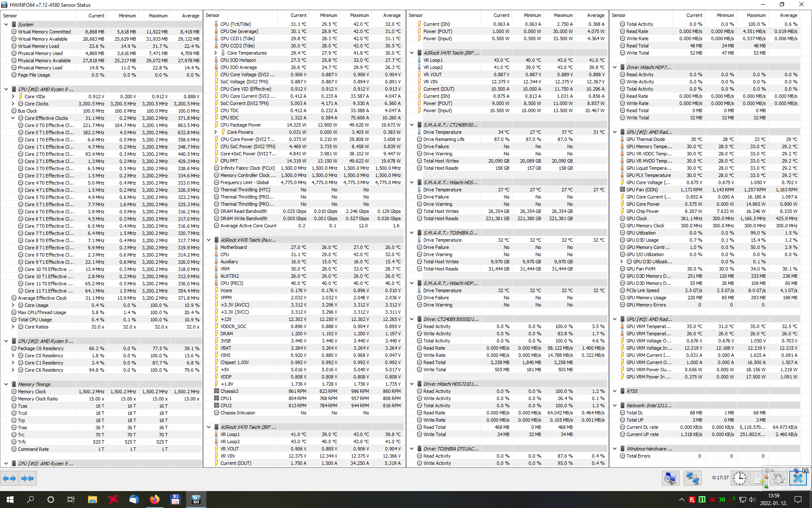Open Windows Start menu

coord(10,500)
